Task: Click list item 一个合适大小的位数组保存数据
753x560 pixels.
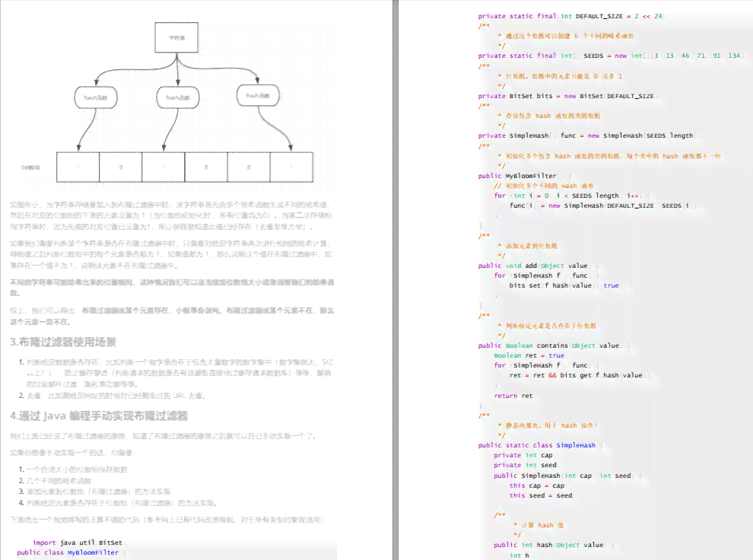Action: [77, 469]
